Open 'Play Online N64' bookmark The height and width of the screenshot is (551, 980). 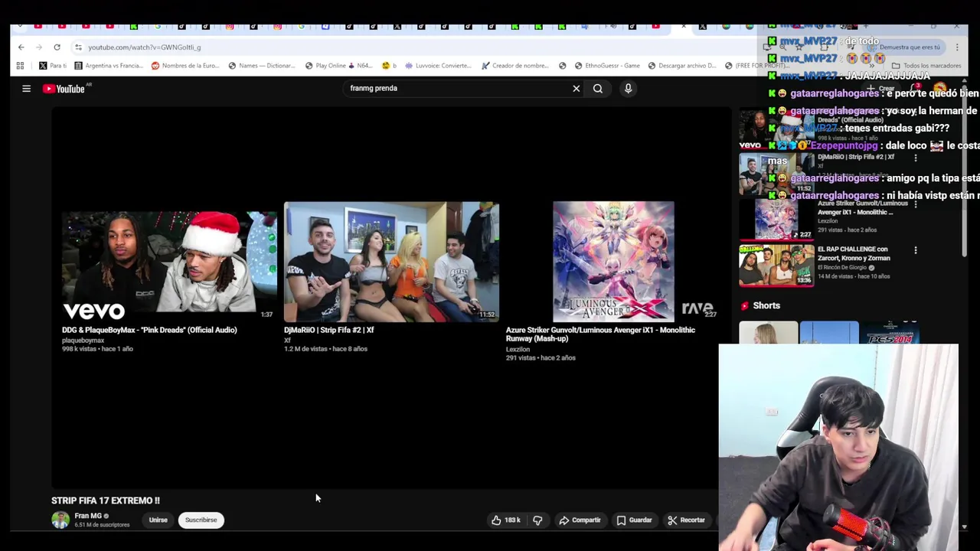(x=340, y=66)
